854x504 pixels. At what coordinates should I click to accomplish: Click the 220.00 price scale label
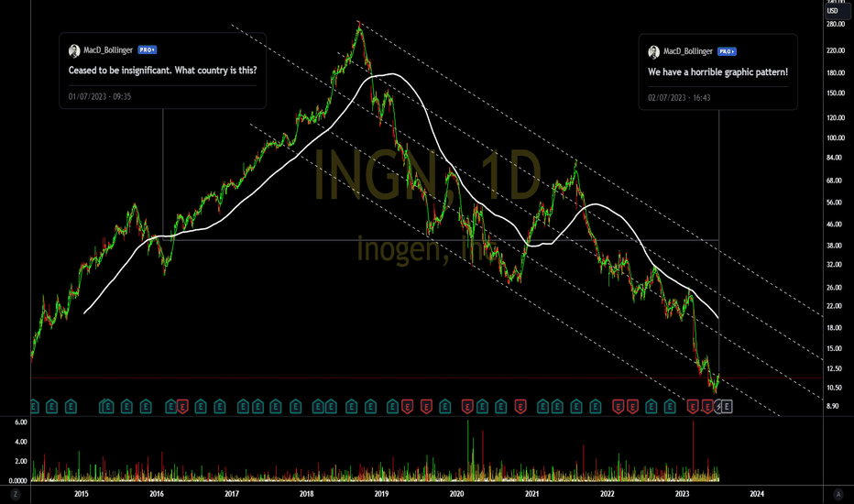pos(835,50)
